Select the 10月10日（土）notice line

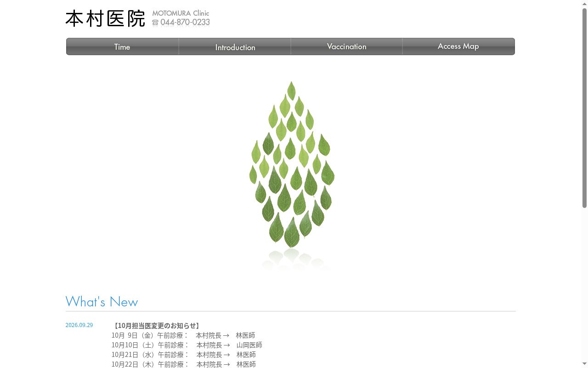pos(187,345)
